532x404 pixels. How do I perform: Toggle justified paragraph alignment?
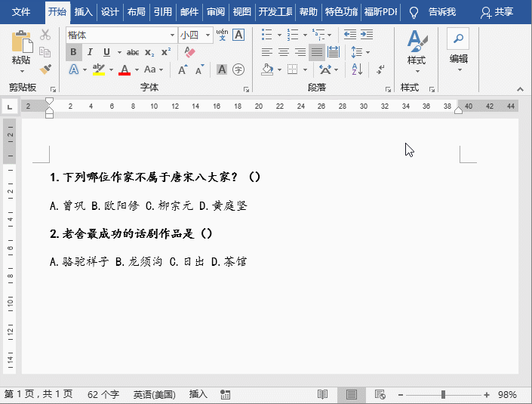pyautogui.click(x=317, y=52)
